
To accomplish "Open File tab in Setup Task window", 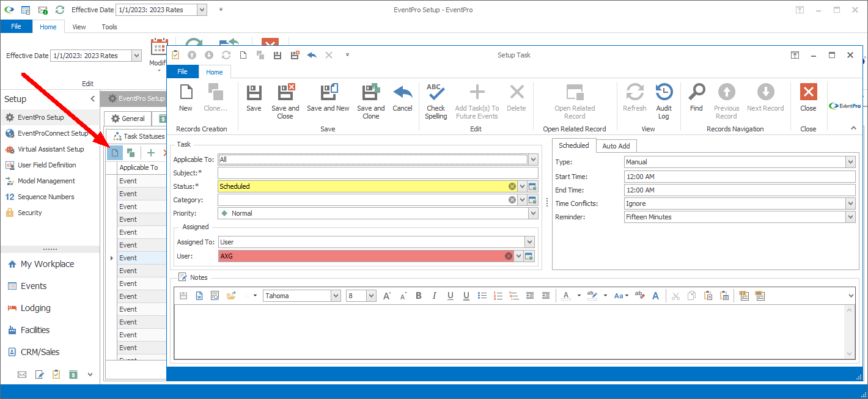I will pos(183,71).
